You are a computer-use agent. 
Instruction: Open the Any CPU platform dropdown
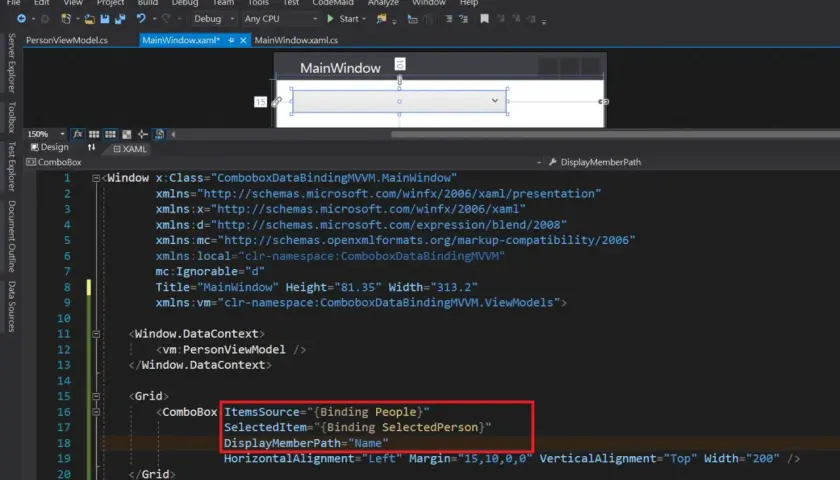[280, 19]
